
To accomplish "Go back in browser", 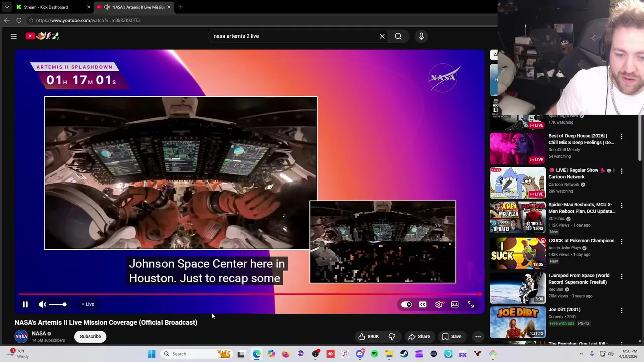I will pyautogui.click(x=7, y=20).
